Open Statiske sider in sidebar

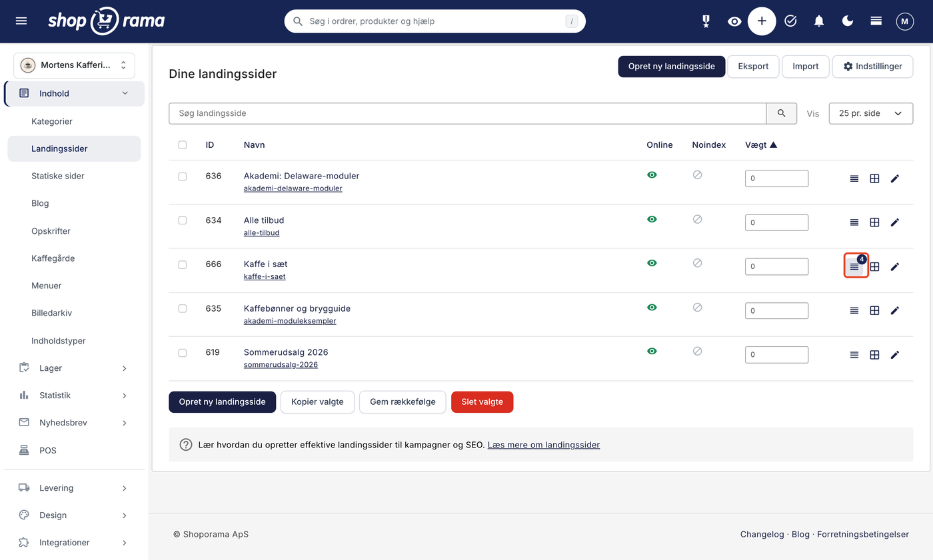tap(58, 176)
